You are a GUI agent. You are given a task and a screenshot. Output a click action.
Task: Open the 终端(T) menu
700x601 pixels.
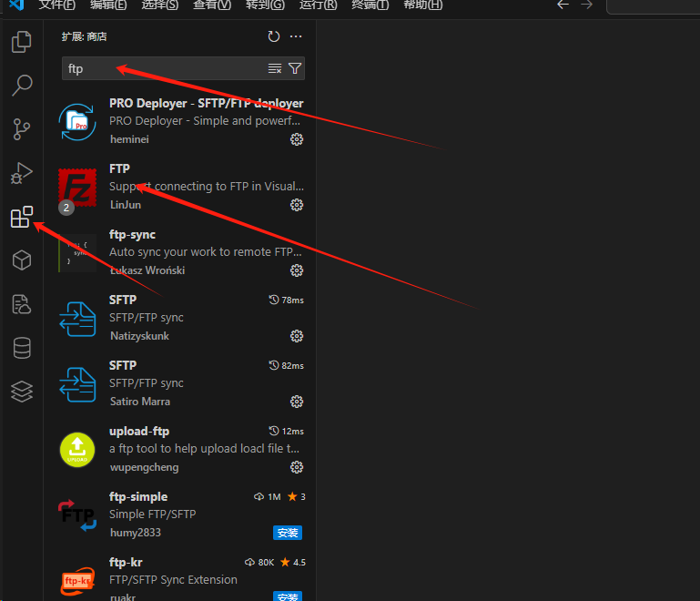pyautogui.click(x=370, y=5)
